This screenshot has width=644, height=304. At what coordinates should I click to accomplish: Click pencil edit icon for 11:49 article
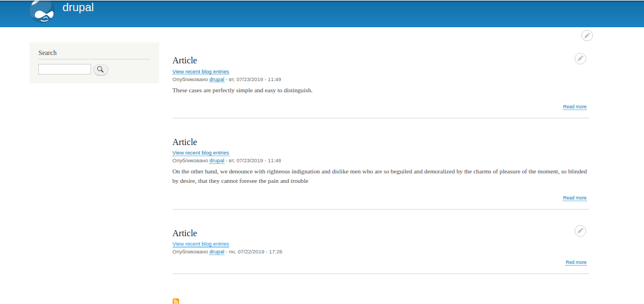point(580,59)
